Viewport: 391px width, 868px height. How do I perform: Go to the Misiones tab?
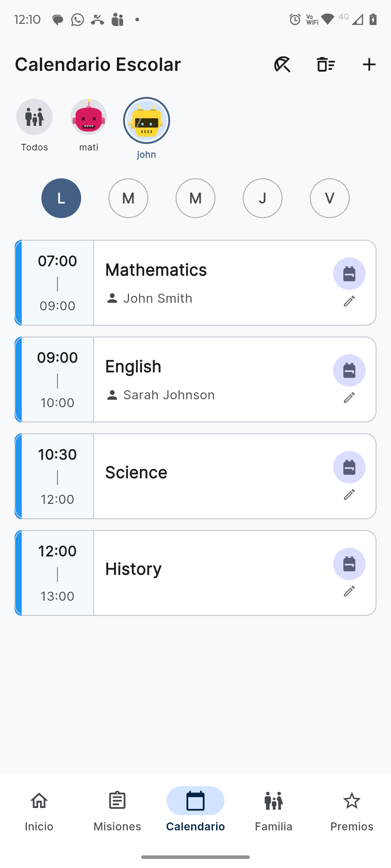click(117, 811)
